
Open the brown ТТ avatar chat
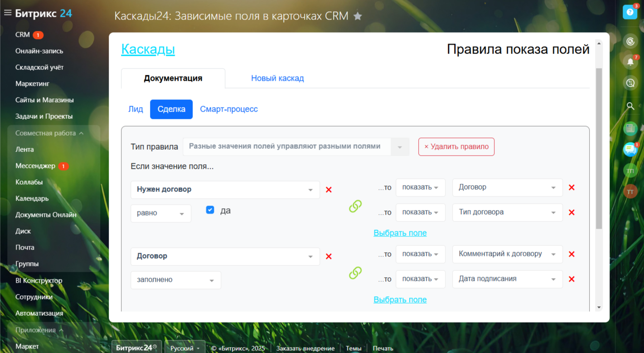point(630,191)
